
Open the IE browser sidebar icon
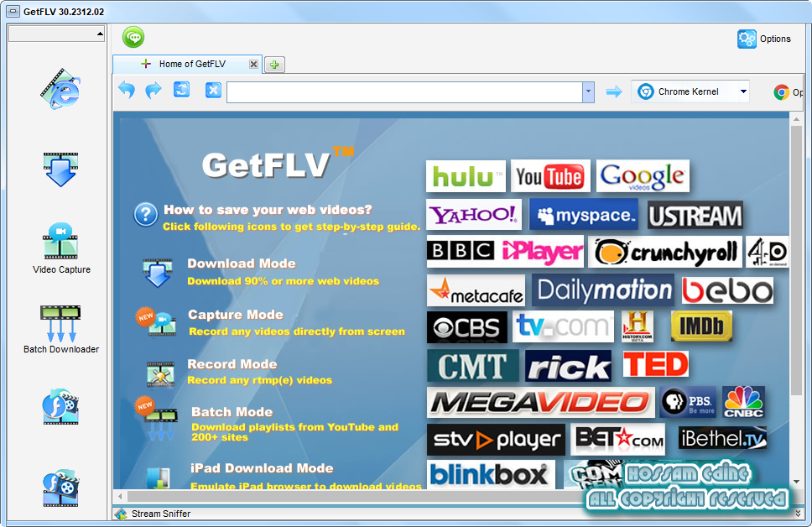[x=60, y=89]
